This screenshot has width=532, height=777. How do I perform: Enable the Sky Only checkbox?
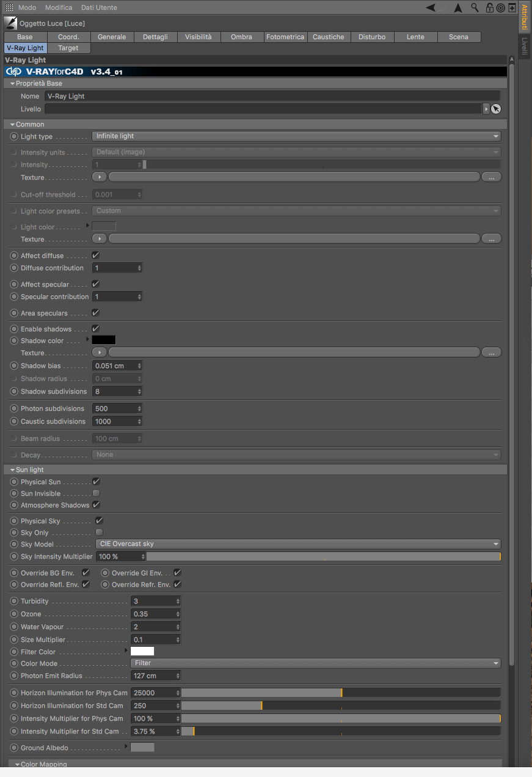point(99,532)
